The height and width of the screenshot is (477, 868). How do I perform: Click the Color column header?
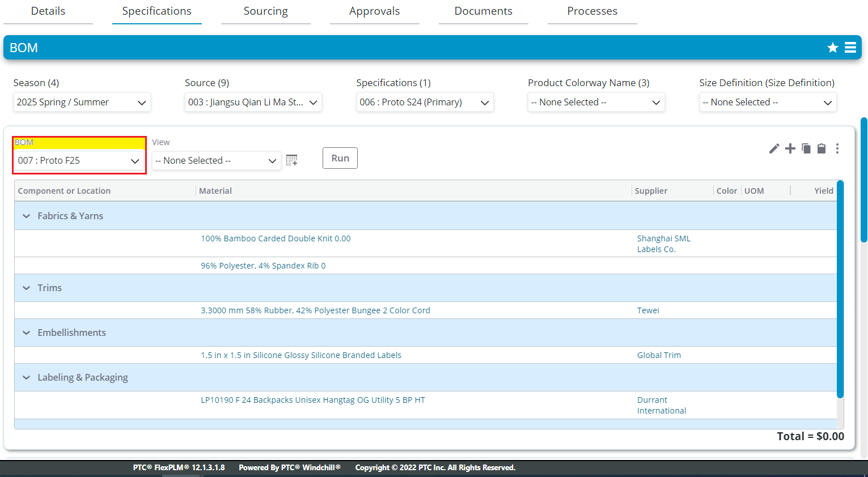(727, 191)
